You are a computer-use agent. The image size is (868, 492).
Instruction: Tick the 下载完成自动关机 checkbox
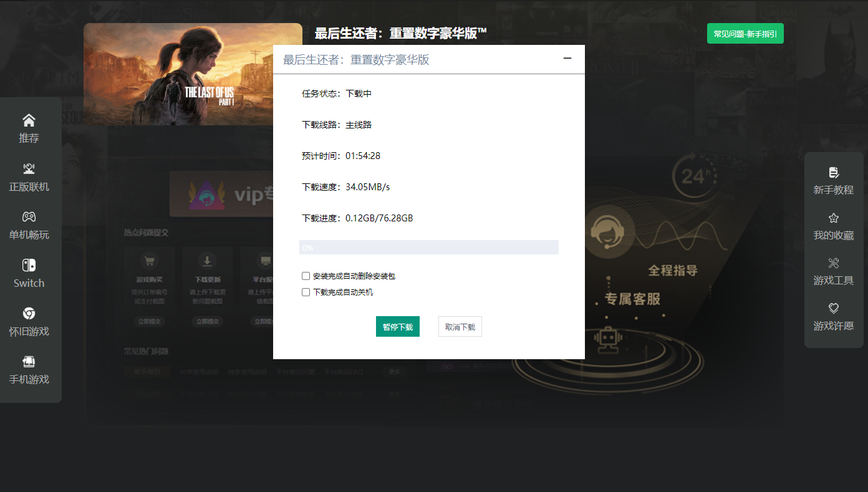pyautogui.click(x=306, y=292)
